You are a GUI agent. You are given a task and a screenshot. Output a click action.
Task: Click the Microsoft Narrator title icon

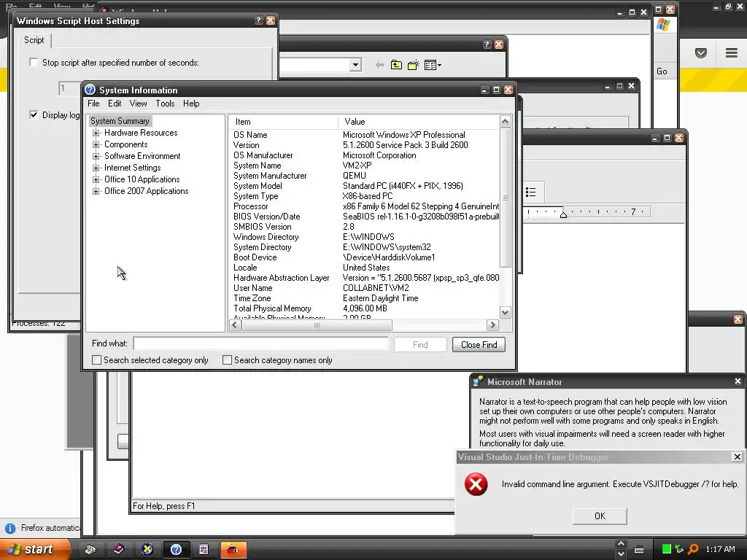pos(478,381)
